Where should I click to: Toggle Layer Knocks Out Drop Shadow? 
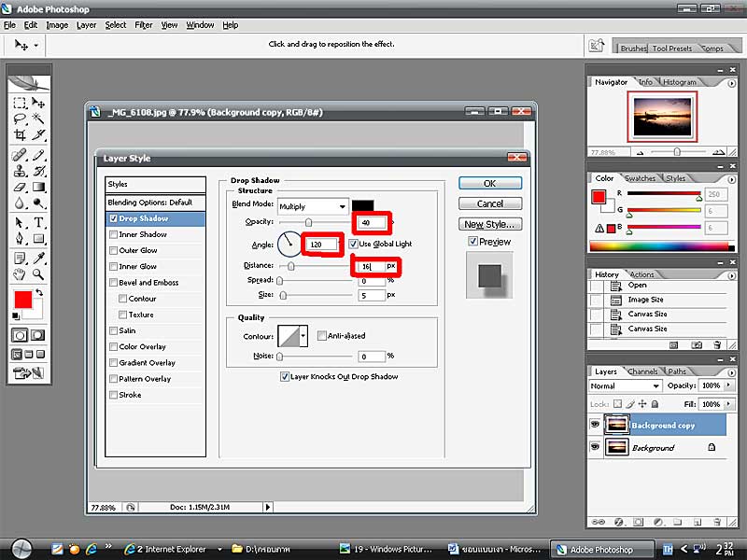pyautogui.click(x=285, y=377)
